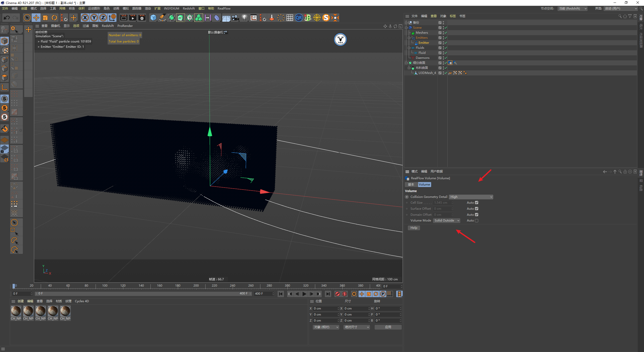Uncheck Auto for Surface Offset

[x=476, y=209]
